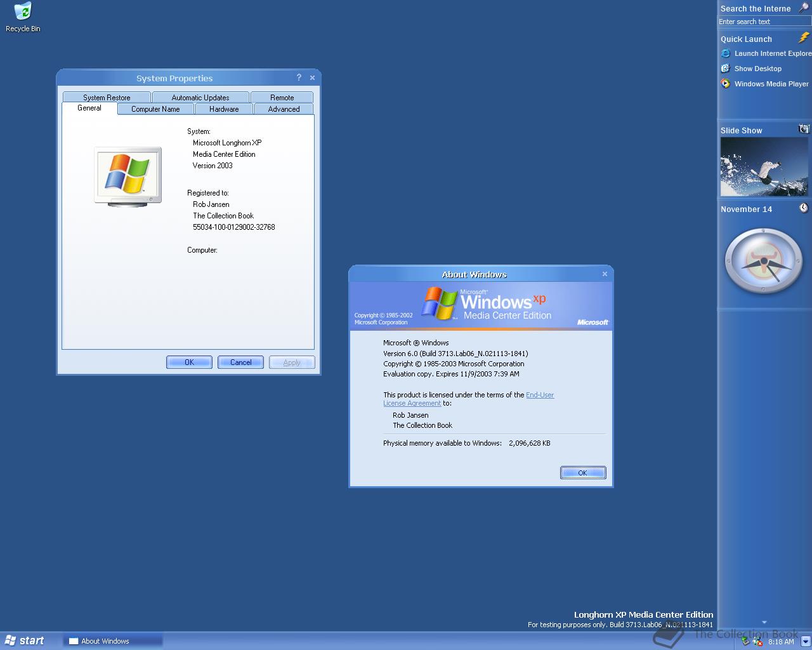Click the sidebar search magnifier icon
Viewport: 812px width, 650px height.
coord(803,8)
